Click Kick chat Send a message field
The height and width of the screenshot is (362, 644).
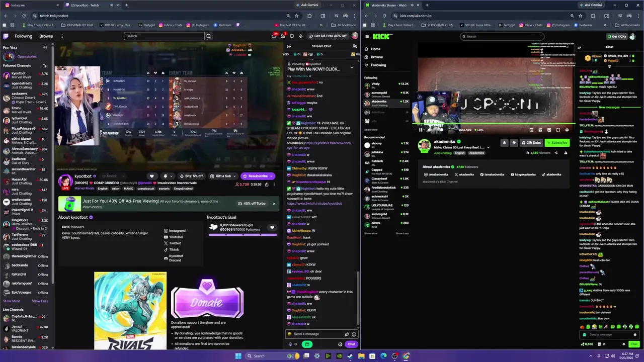(609, 334)
